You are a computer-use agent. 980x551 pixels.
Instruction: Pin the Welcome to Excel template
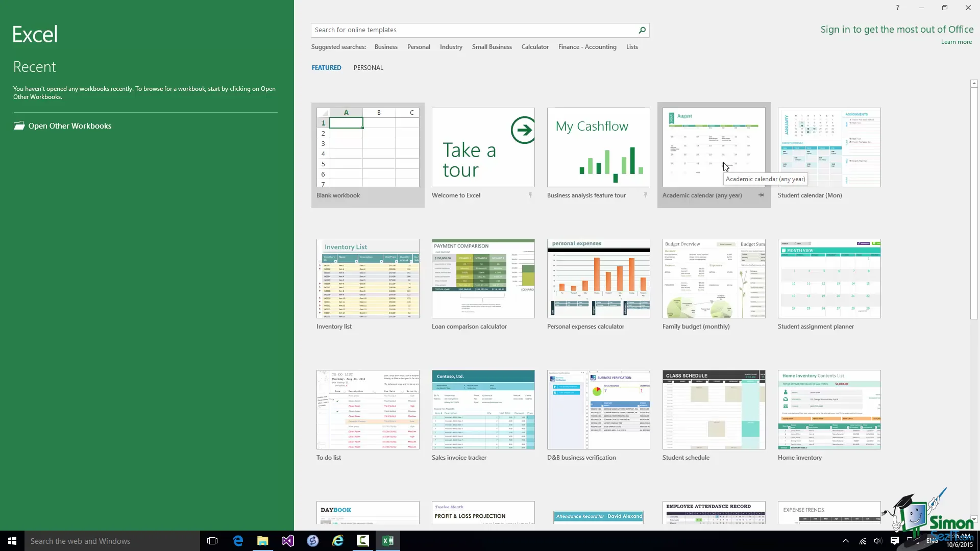(x=530, y=195)
